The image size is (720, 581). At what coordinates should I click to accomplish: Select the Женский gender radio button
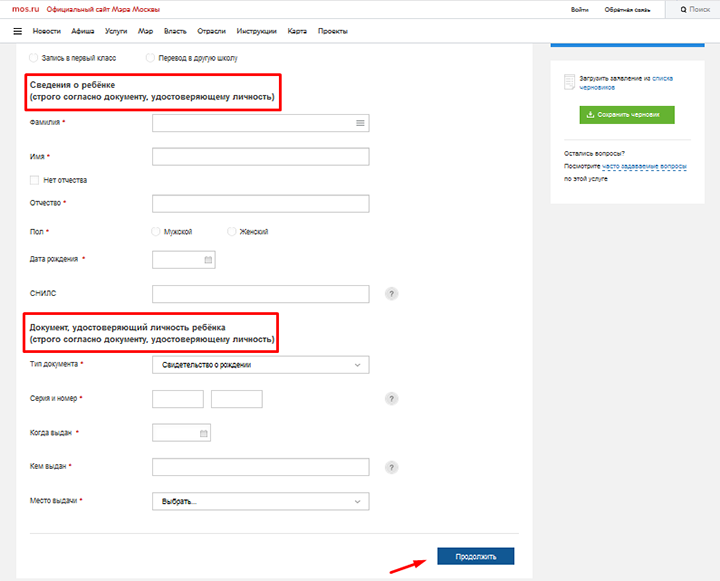click(x=232, y=231)
